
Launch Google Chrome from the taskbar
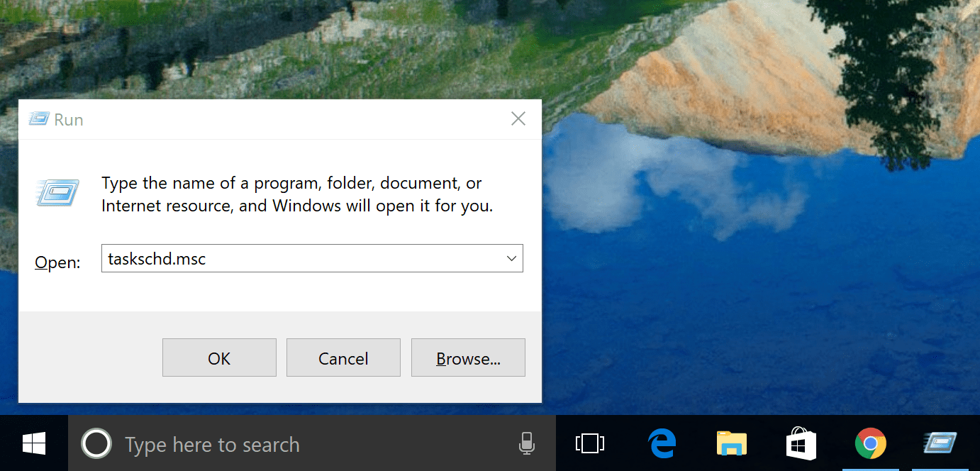pos(870,443)
